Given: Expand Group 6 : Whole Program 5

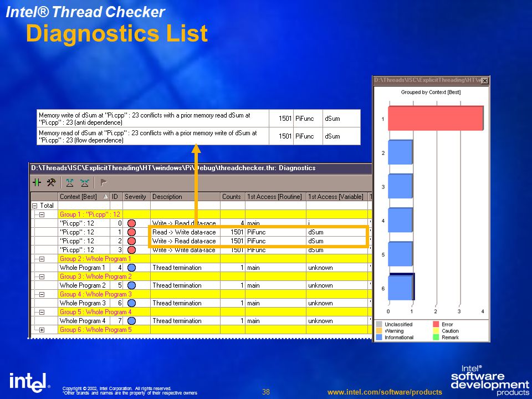Looking at the screenshot, I should 42,330.
